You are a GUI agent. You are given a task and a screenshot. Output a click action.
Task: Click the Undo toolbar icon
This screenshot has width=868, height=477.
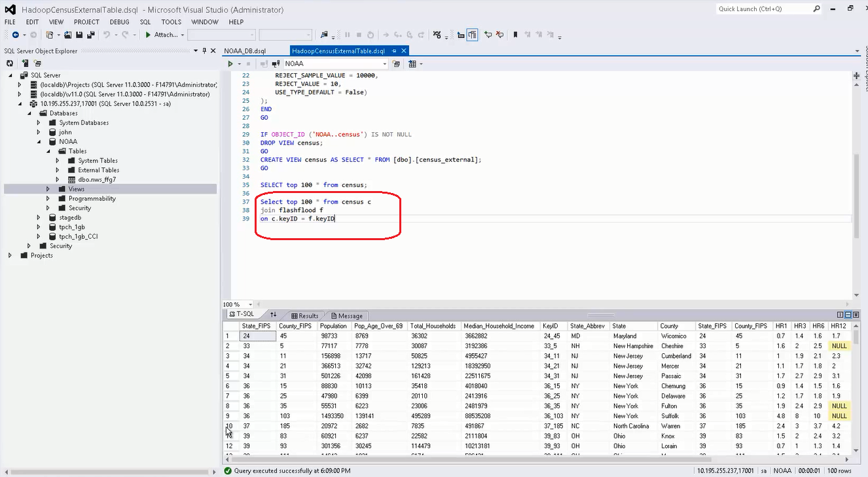point(106,35)
